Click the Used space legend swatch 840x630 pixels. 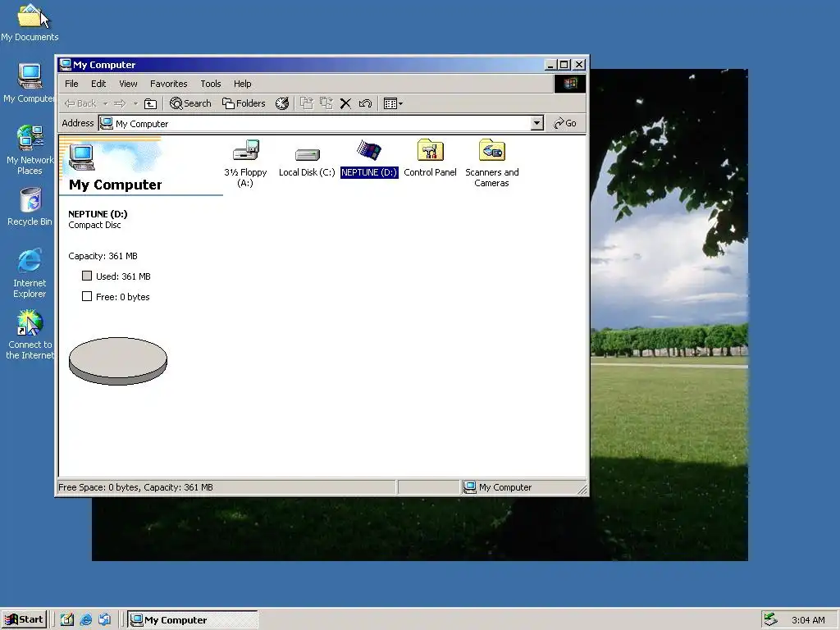[87, 276]
